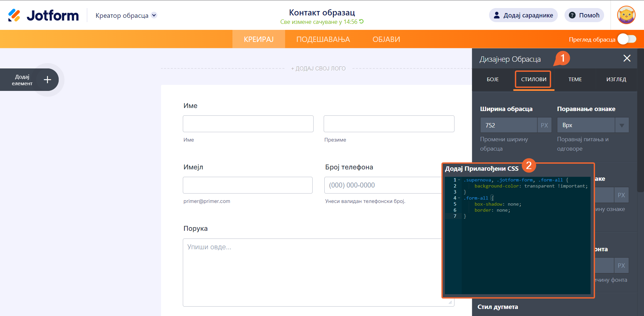Screen dimensions: 644x316
Task: Click the Додај сараднике button
Action: click(x=523, y=15)
